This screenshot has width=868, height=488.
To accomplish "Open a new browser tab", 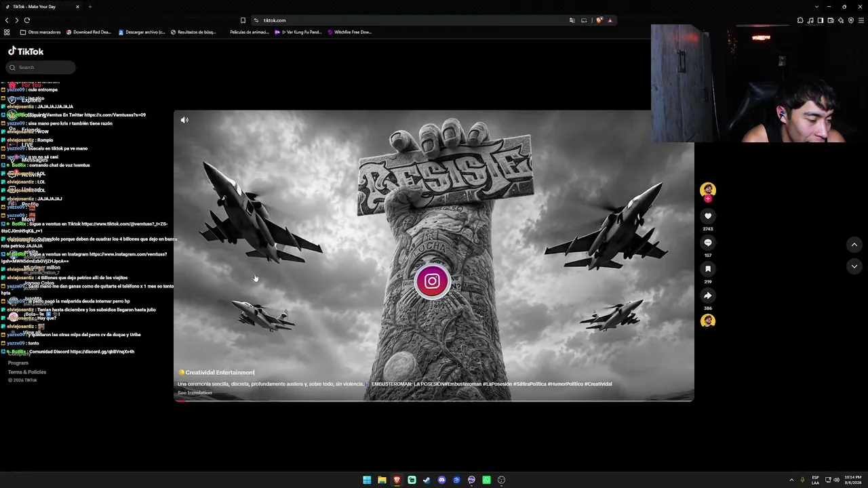I will [90, 7].
